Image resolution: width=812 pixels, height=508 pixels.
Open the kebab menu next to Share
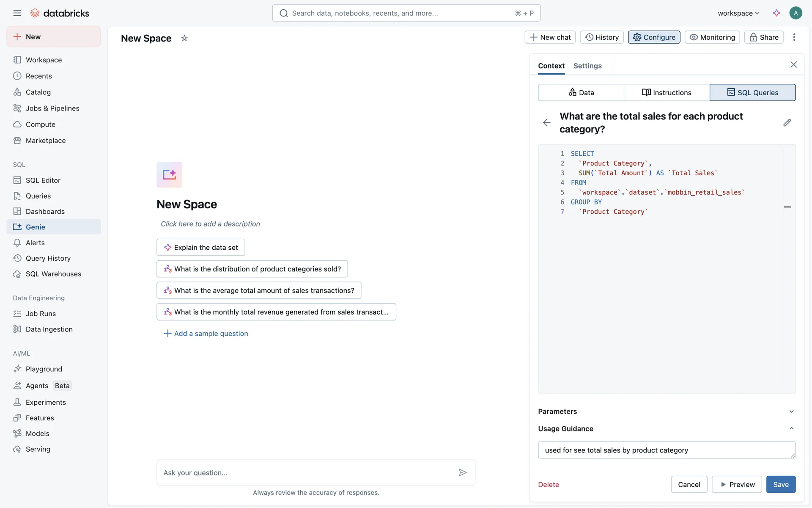(x=794, y=37)
